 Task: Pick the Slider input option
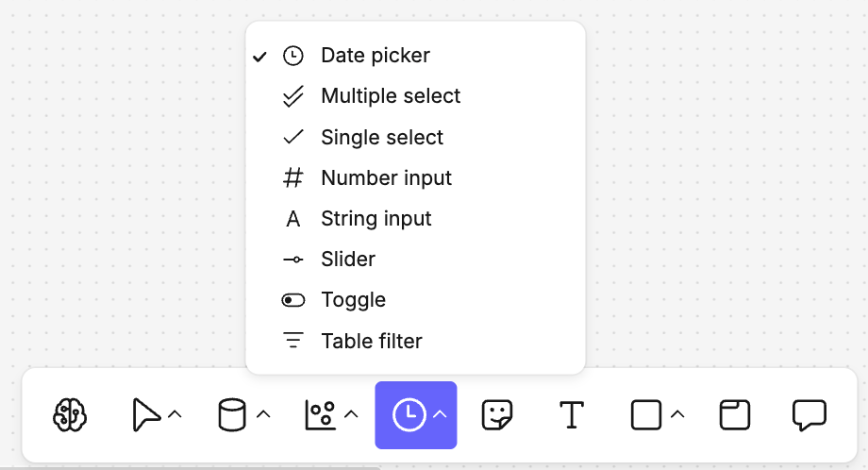tap(348, 259)
